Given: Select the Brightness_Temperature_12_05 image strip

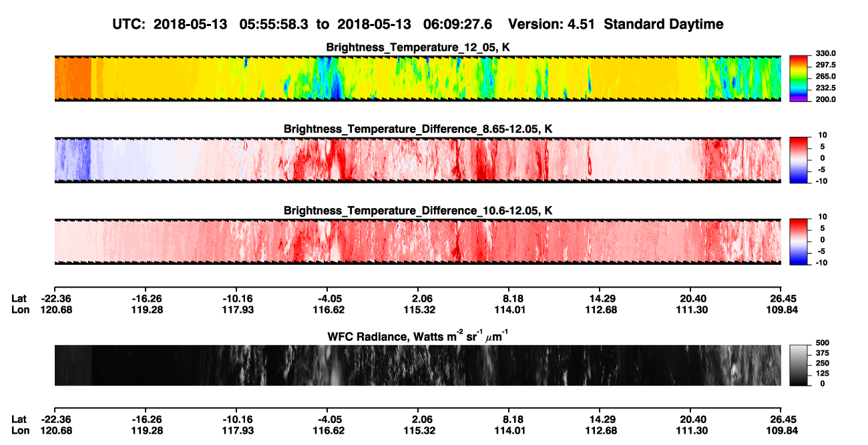Looking at the screenshot, I should (x=417, y=78).
